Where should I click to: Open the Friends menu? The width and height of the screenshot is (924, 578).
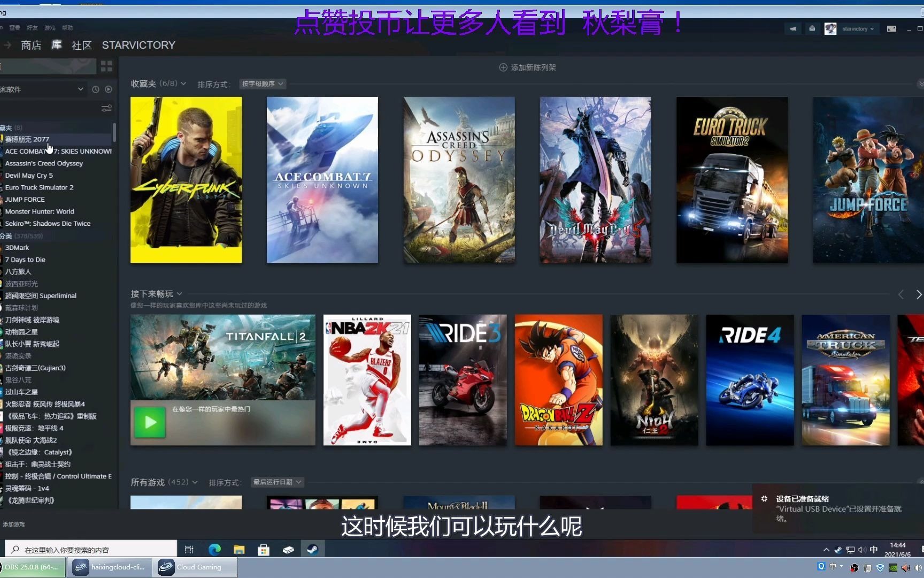[x=32, y=28]
